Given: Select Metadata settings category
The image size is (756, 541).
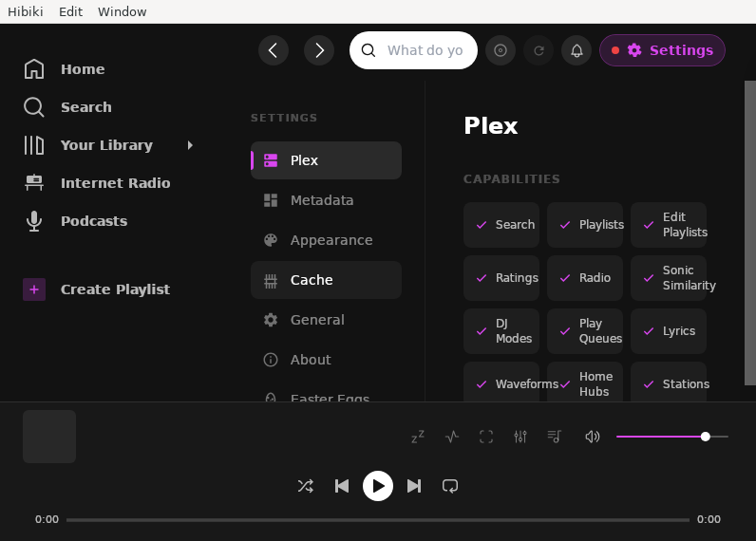Looking at the screenshot, I should 326,200.
